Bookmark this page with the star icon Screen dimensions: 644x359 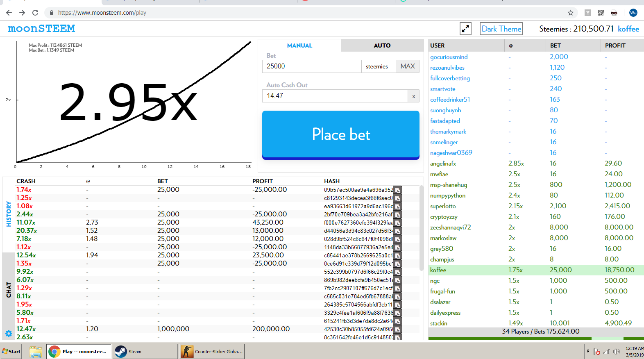click(x=571, y=13)
